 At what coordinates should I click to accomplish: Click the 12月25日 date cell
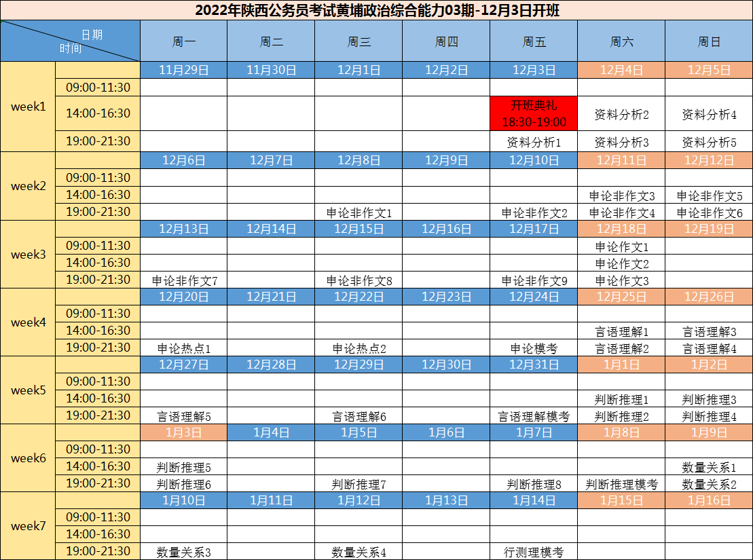click(621, 297)
